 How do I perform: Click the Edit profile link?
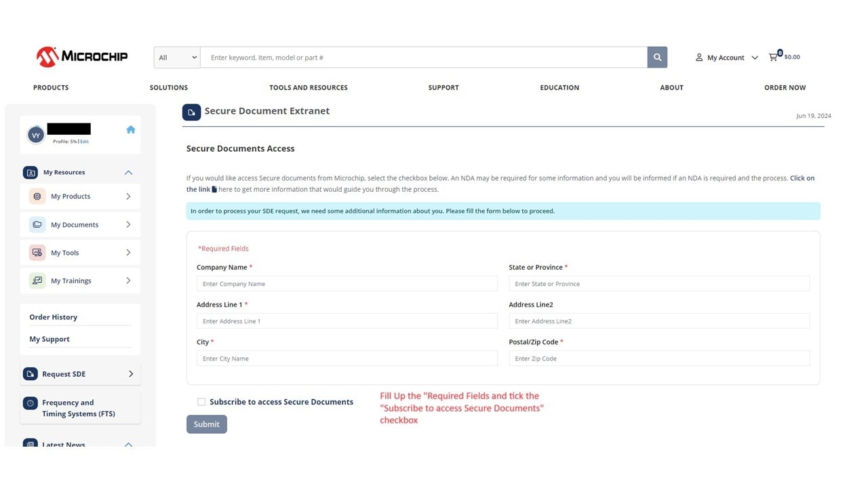[84, 141]
